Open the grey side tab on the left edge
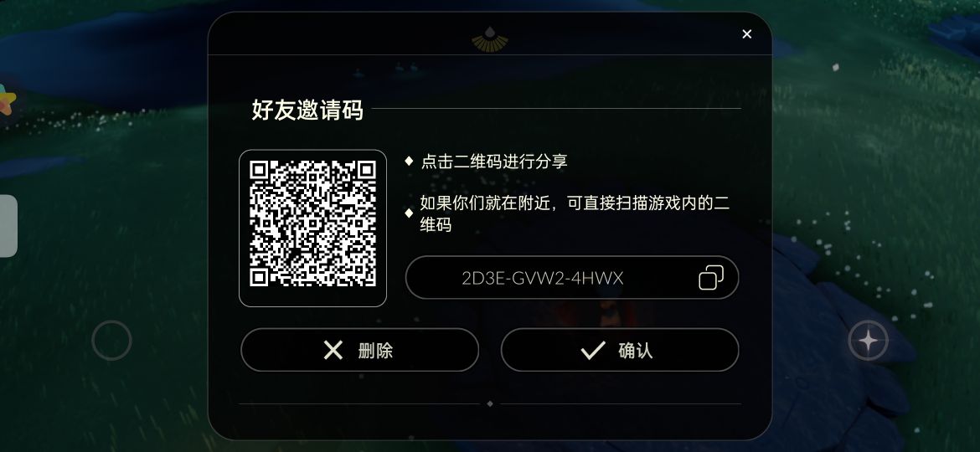 8,226
